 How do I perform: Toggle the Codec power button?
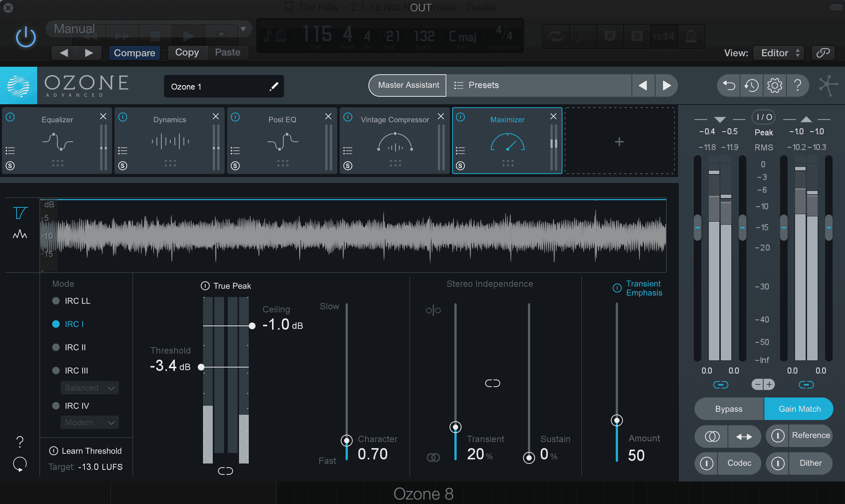[x=707, y=463]
